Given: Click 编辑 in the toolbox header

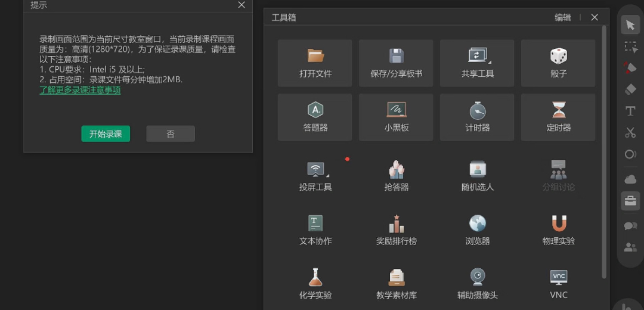Looking at the screenshot, I should pyautogui.click(x=562, y=17).
